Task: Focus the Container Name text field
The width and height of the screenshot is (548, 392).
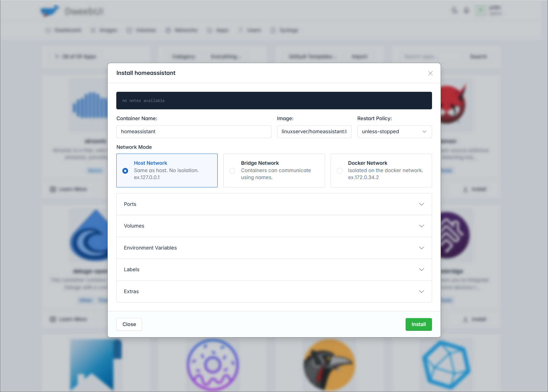Action: [x=194, y=132]
